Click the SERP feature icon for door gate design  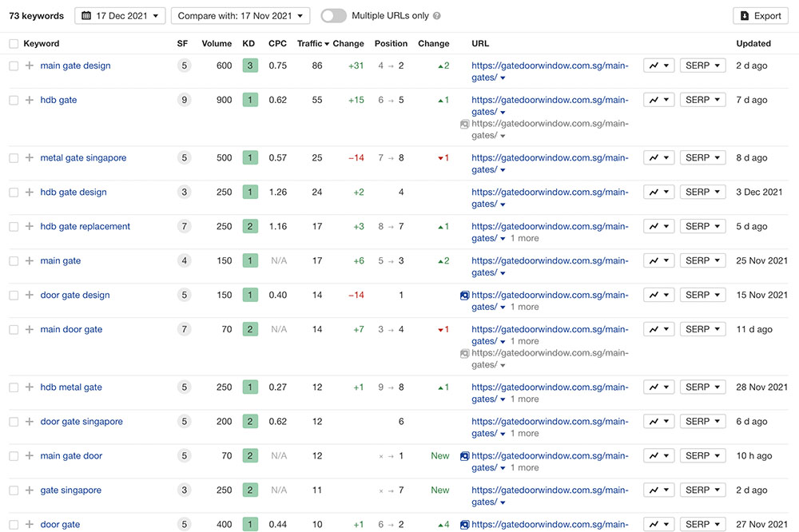464,296
